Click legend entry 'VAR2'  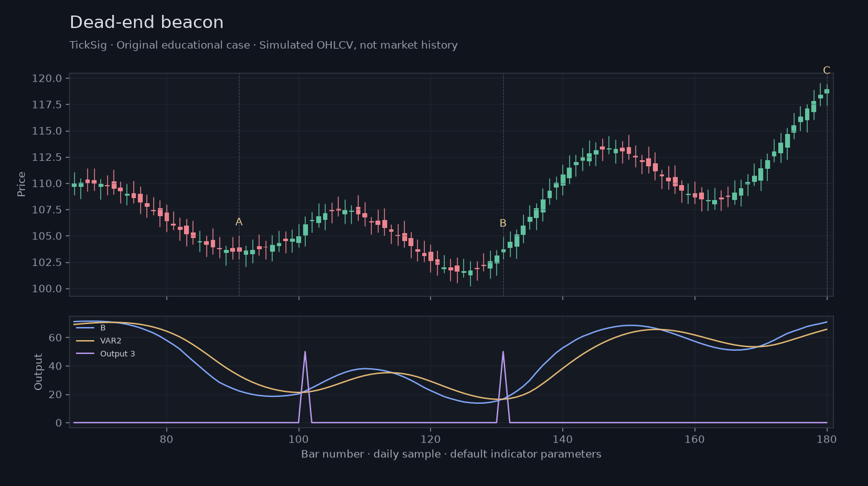[110, 341]
